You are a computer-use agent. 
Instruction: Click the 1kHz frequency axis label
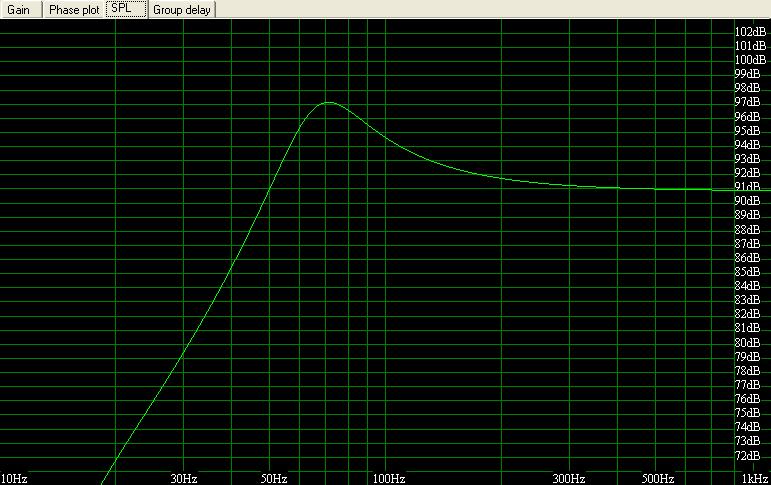(755, 478)
